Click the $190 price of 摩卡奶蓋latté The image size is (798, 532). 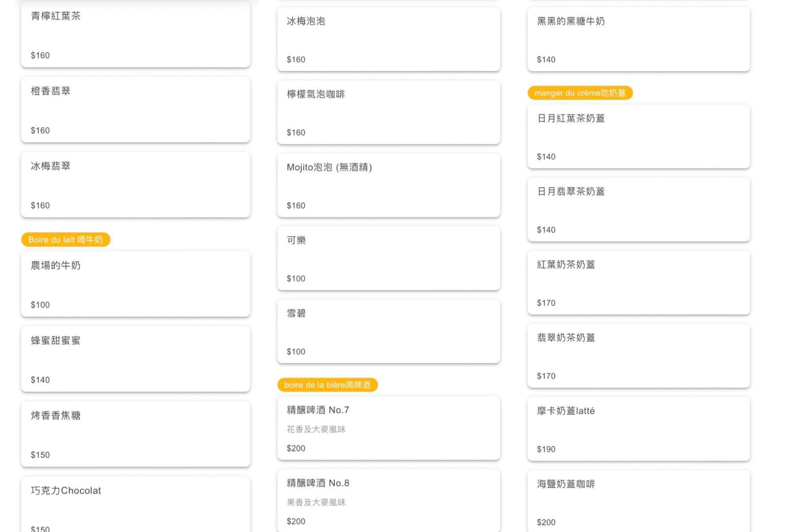[x=546, y=449]
